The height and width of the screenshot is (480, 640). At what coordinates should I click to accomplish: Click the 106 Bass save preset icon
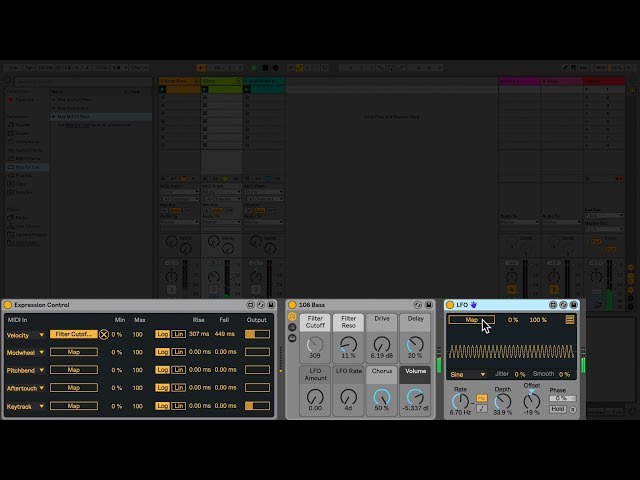(429, 305)
